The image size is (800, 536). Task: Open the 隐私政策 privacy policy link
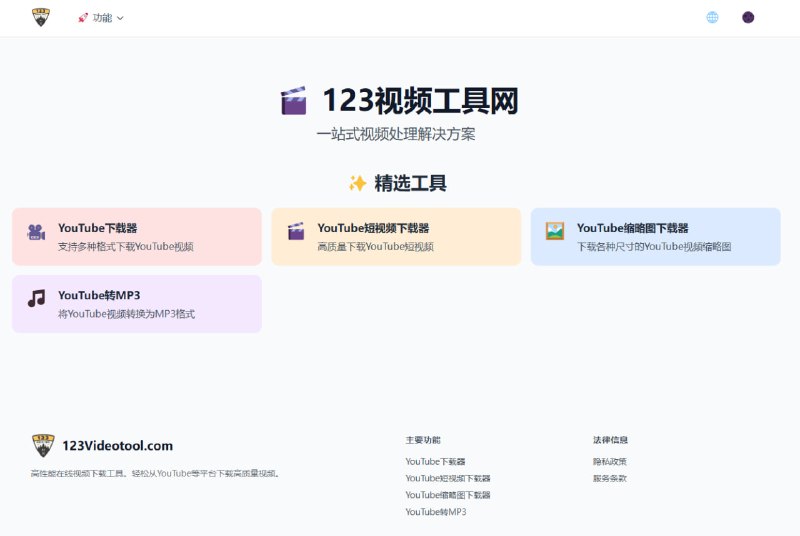tap(610, 462)
